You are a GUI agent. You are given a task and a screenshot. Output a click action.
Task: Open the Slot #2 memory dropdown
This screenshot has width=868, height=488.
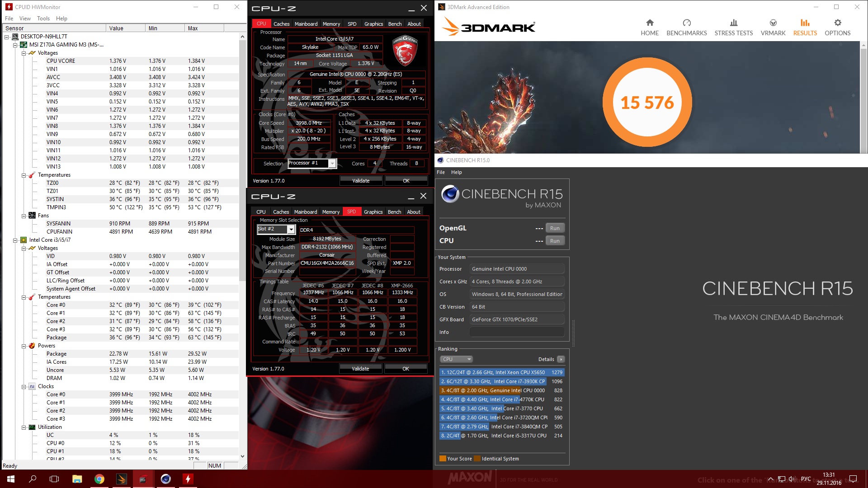tap(291, 230)
